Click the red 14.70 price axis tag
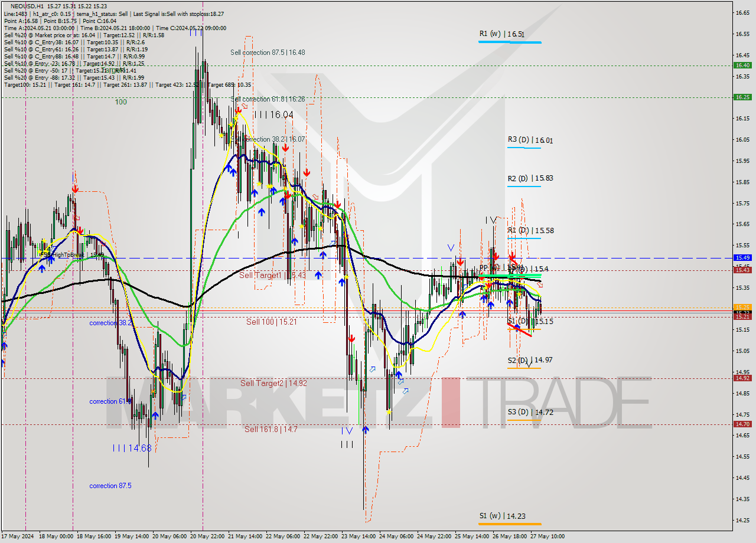 [742, 424]
